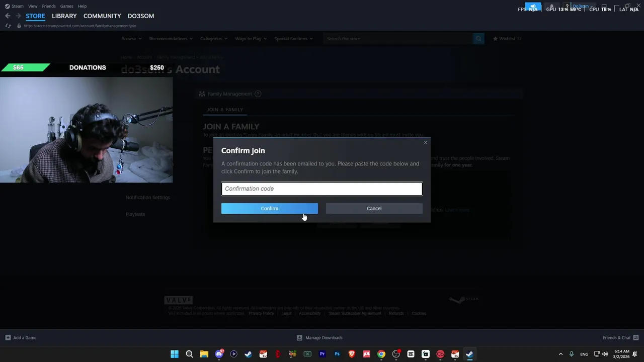Open Friends & Chat
Viewport: 644px width, 362px height.
(x=620, y=338)
